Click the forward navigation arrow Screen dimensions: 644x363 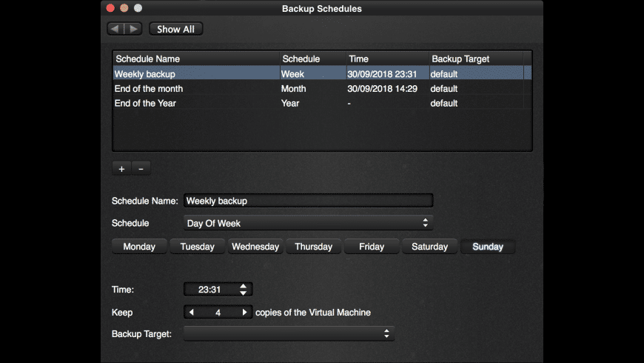click(133, 29)
